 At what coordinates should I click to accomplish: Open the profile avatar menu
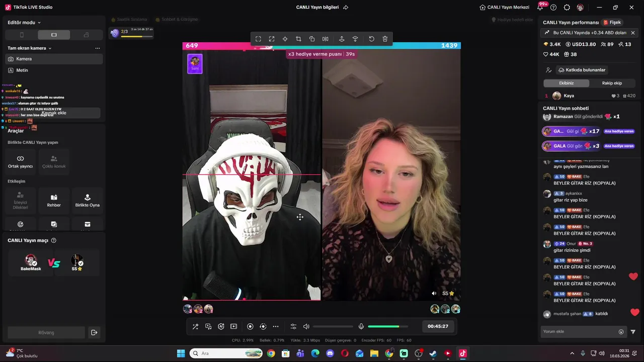[x=580, y=8]
